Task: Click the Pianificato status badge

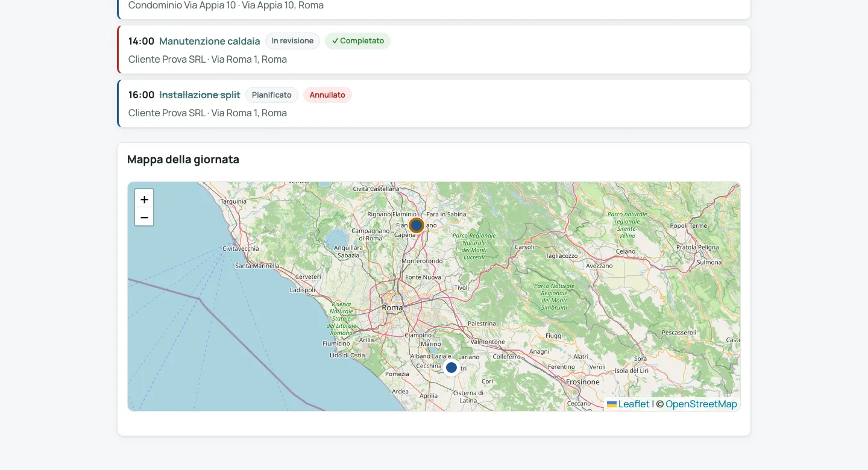Action: (272, 95)
